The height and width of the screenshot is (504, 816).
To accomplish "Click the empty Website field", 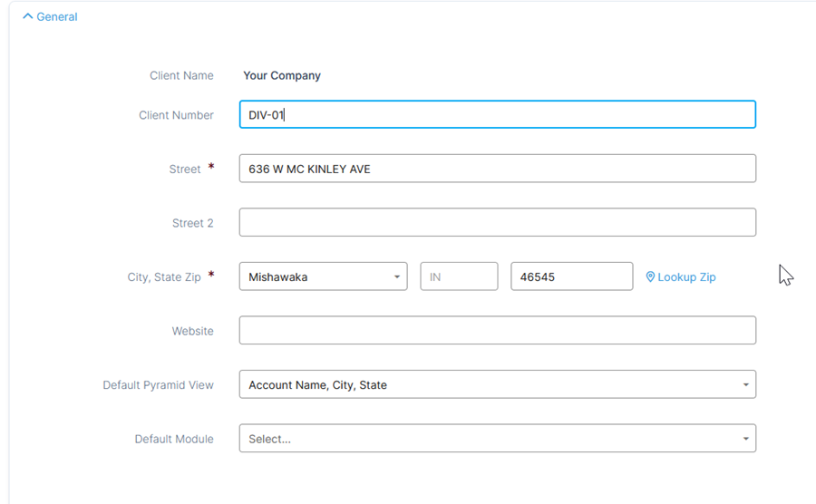I will pos(498,330).
